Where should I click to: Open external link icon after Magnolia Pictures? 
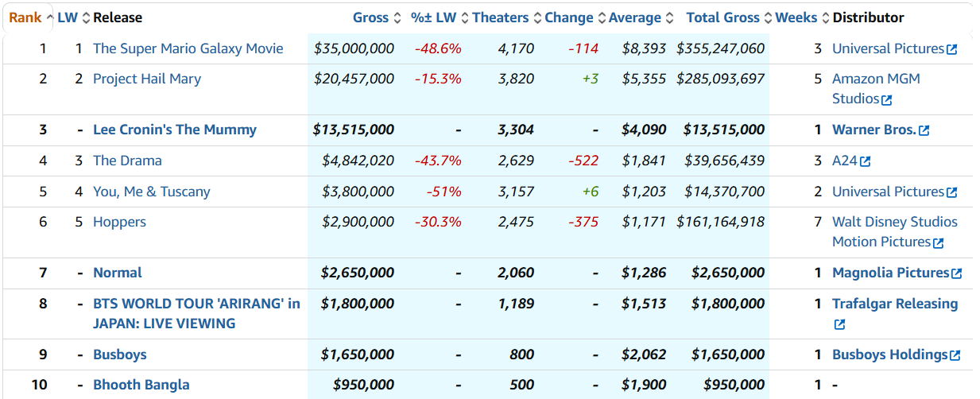coord(956,273)
